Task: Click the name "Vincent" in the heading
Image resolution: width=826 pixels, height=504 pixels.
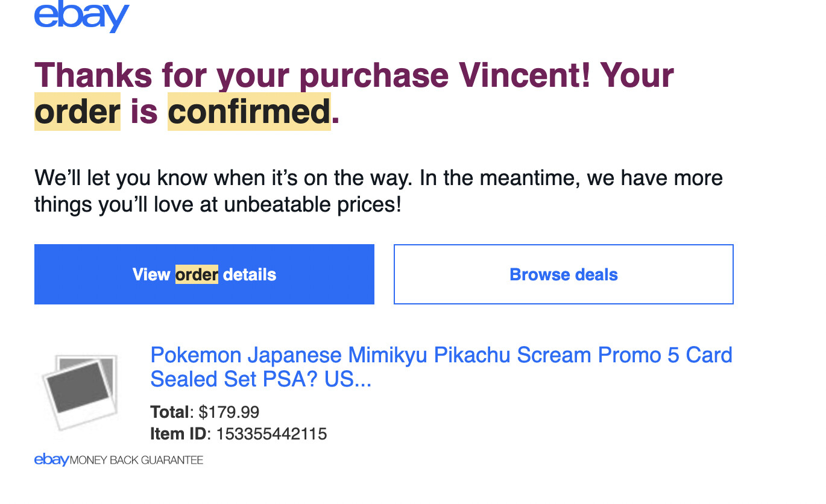Action: click(x=525, y=75)
